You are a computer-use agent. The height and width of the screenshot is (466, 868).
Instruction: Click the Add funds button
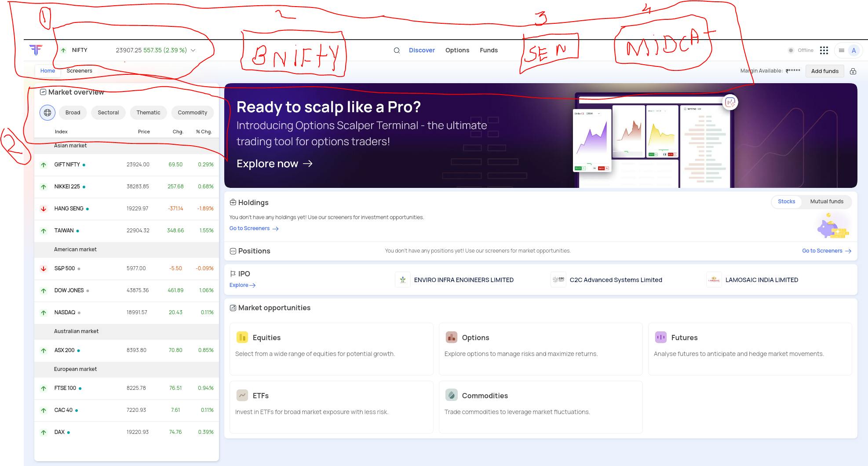[x=825, y=71]
